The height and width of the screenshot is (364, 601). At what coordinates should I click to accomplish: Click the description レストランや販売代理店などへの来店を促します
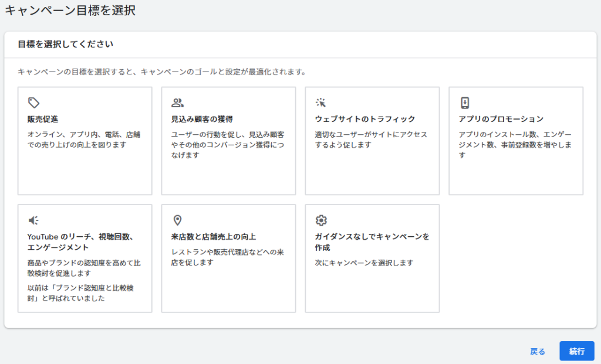[228, 257]
